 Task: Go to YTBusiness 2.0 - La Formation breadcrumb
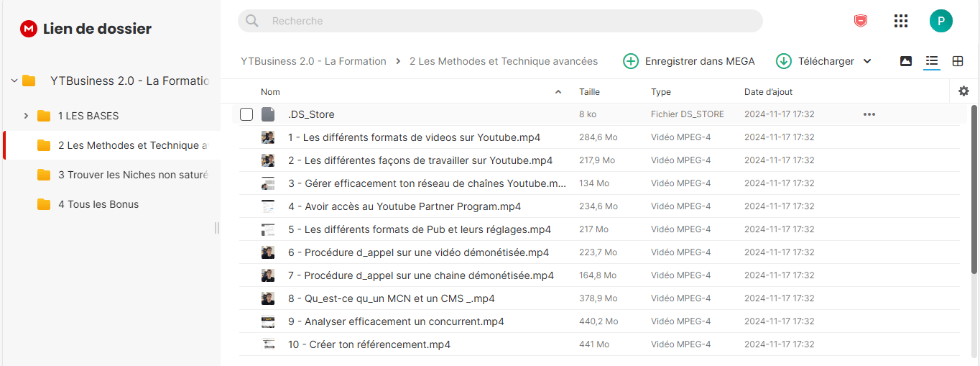(313, 61)
